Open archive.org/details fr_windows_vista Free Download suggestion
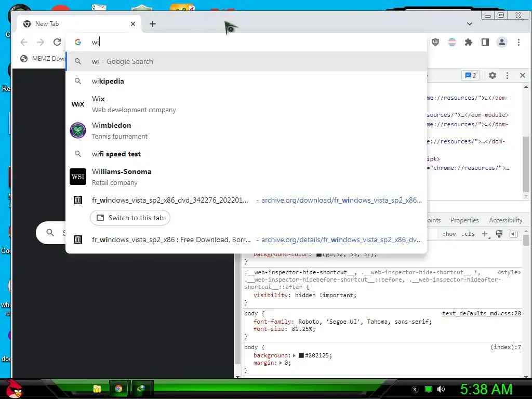532x399 pixels. point(246,240)
